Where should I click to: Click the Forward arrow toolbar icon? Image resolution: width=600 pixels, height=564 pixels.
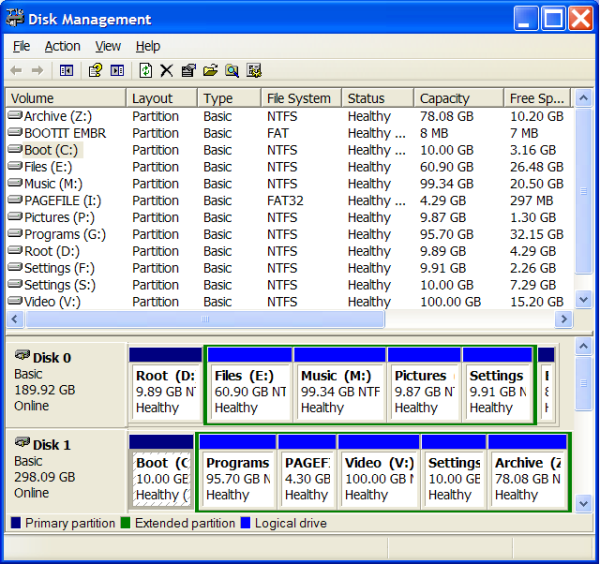coord(37,70)
